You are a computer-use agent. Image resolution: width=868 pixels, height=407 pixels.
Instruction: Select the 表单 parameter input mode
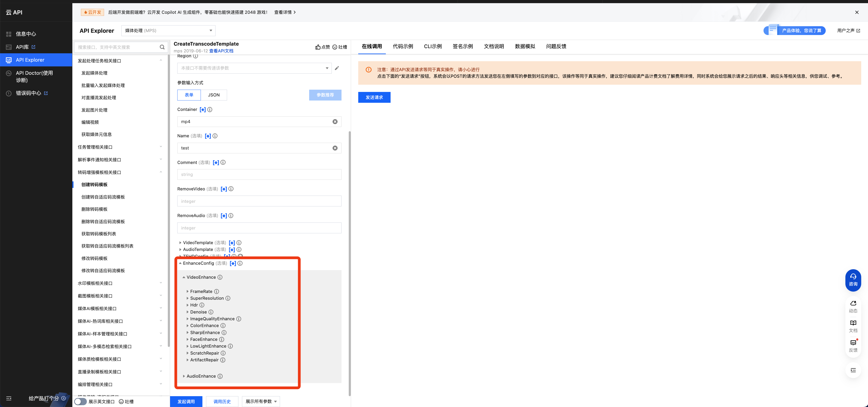point(189,95)
